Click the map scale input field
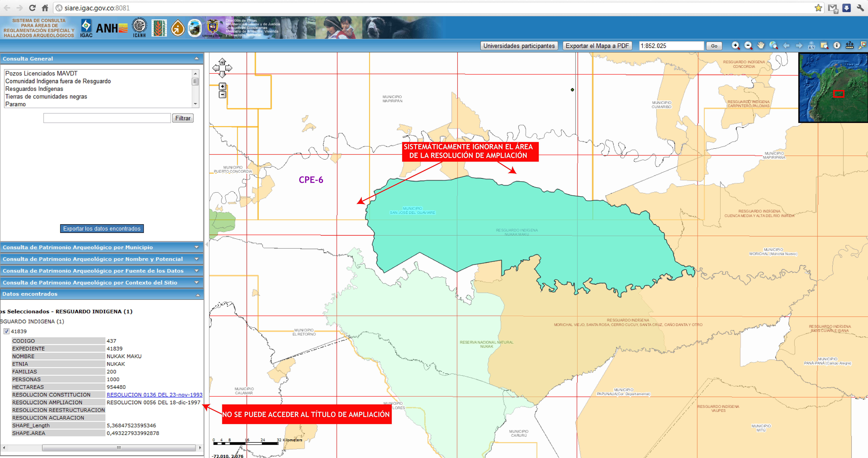This screenshot has height=458, width=868. click(672, 46)
